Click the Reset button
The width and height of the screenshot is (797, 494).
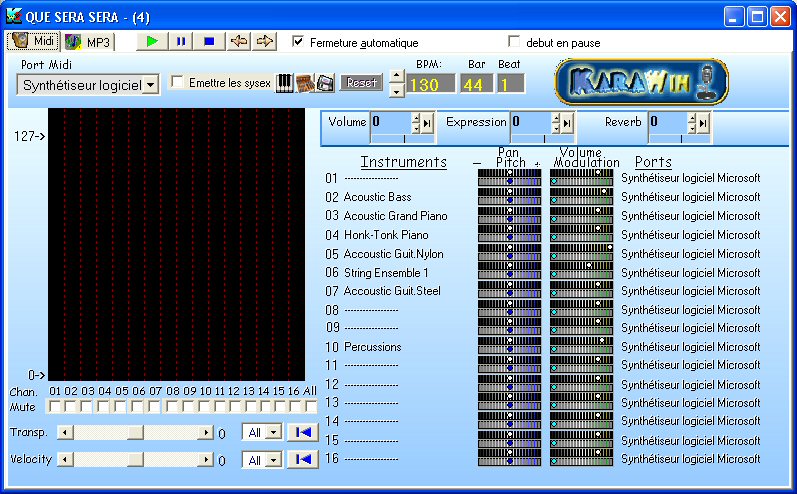point(361,83)
